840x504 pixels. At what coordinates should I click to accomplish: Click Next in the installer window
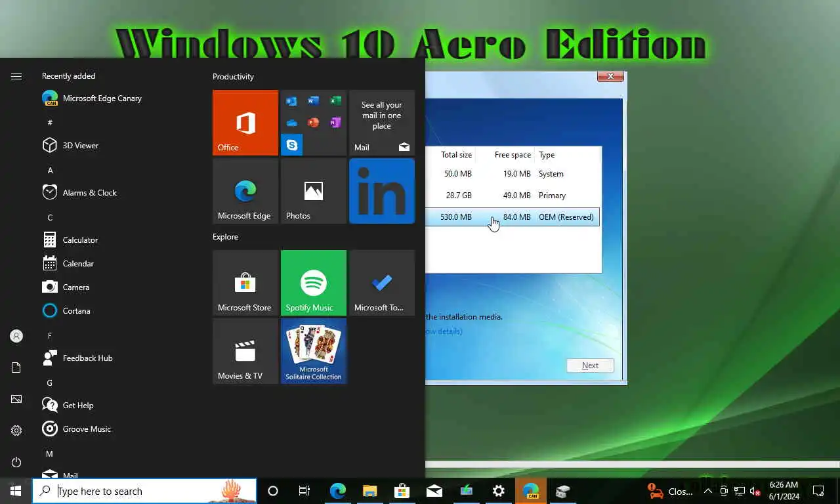coord(590,366)
